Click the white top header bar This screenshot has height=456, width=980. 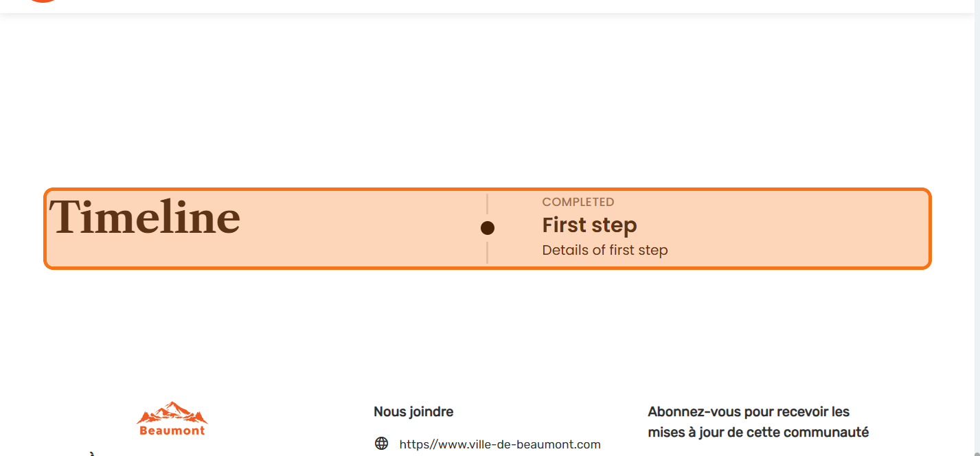point(481,5)
